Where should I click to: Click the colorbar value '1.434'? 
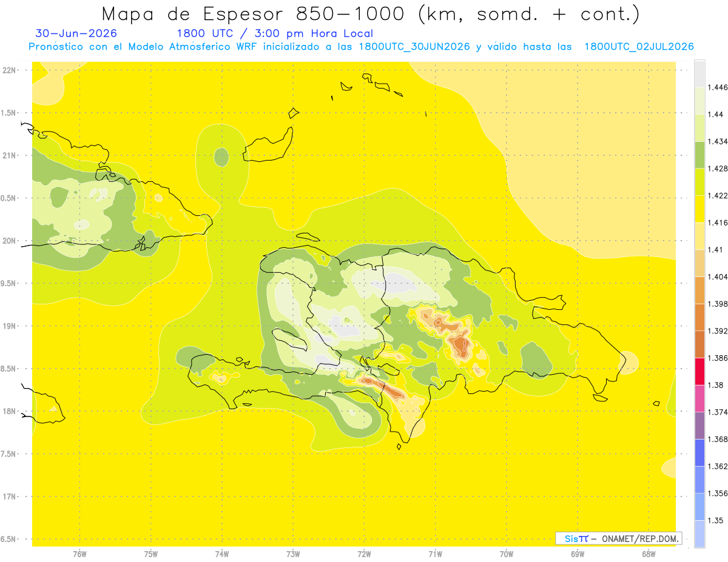point(719,141)
